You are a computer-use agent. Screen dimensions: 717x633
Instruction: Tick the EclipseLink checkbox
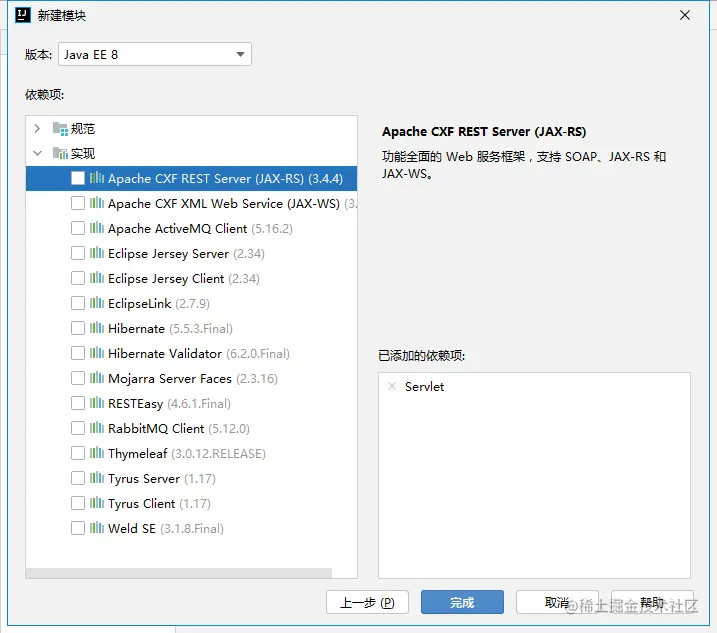click(78, 303)
